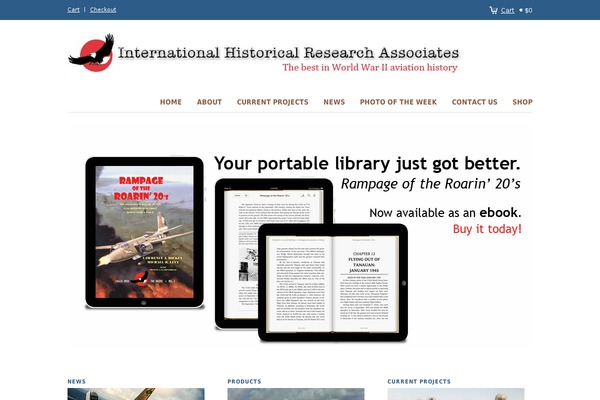Open the thumbnail under the PRODUCTS heading
The height and width of the screenshot is (400, 600).
coord(296,394)
